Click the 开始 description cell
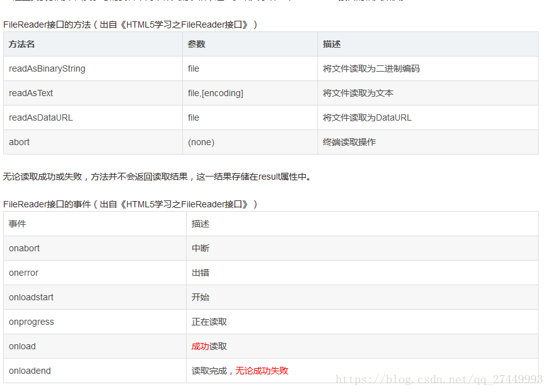This screenshot has height=392, width=550. tap(362, 297)
